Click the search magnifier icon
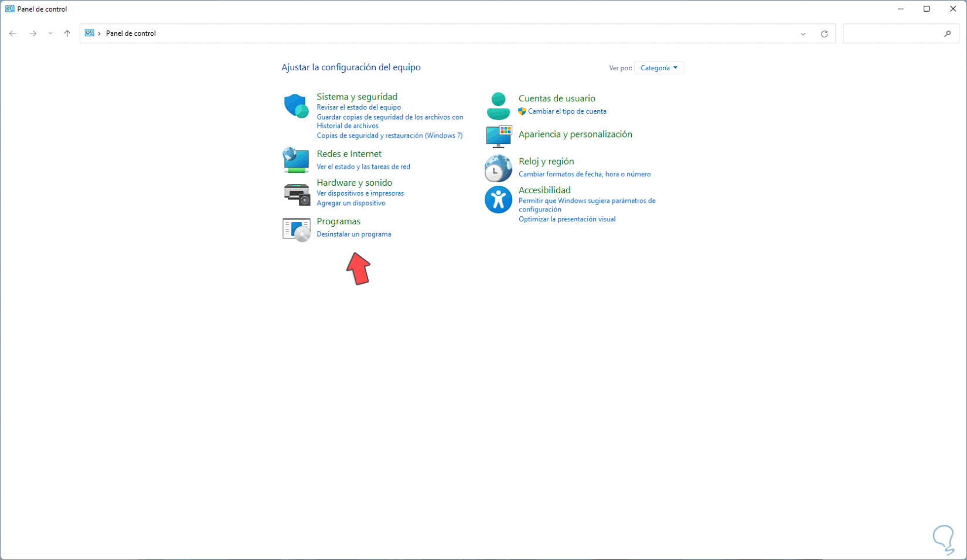Screen dimensions: 967x560 click(948, 34)
